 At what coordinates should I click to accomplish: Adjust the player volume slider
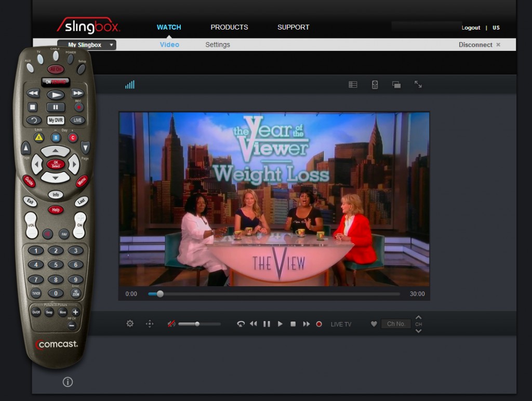tap(199, 324)
